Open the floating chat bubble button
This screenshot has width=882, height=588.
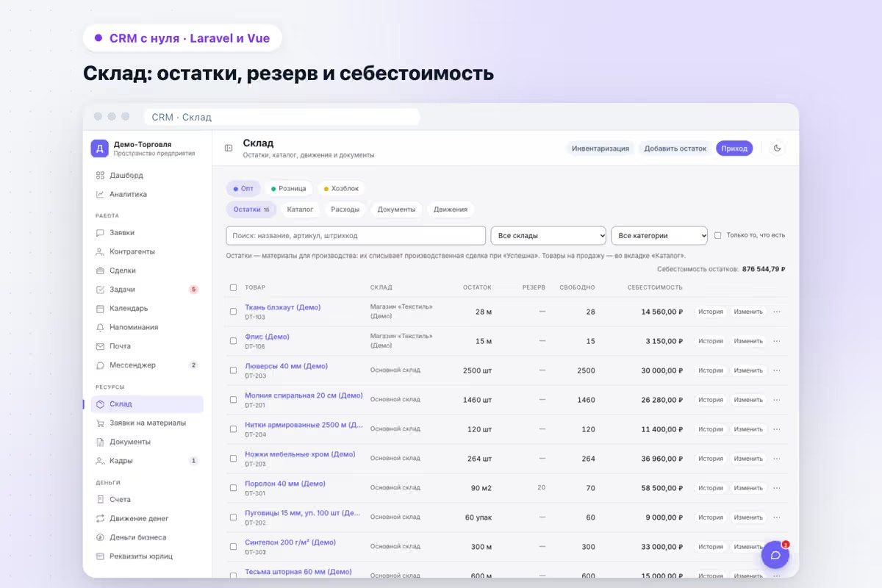point(775,555)
